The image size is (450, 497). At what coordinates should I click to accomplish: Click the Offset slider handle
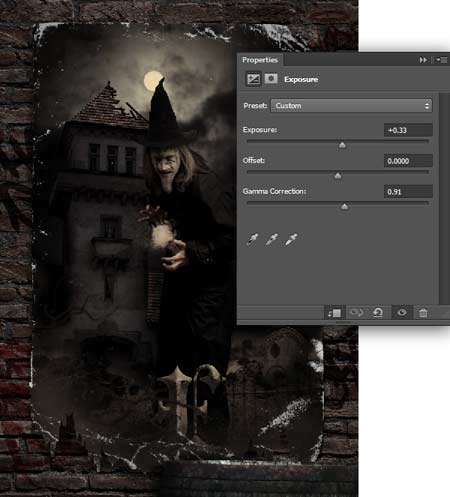(338, 176)
